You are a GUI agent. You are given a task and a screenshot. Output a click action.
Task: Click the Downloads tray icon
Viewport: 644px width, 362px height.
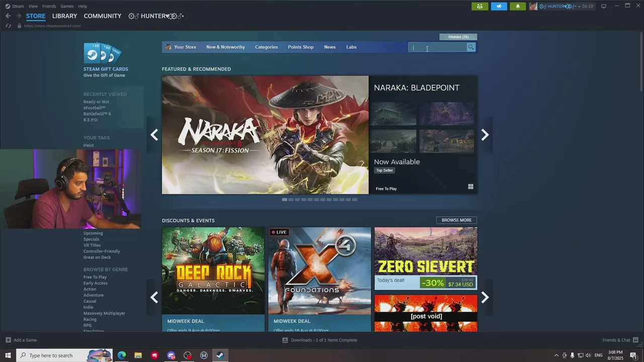(x=285, y=340)
